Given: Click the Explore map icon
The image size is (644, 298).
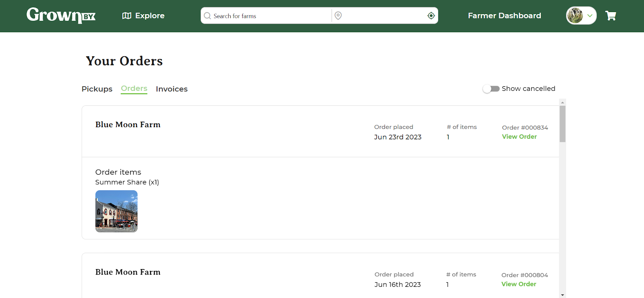Looking at the screenshot, I should 127,16.
